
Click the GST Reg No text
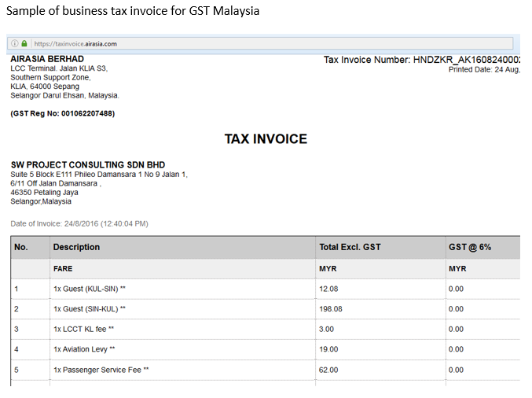click(62, 113)
